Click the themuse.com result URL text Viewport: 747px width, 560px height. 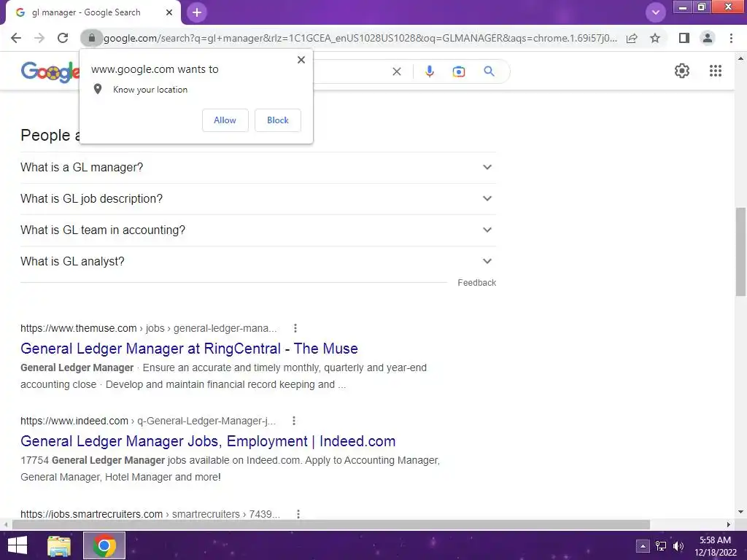(148, 328)
